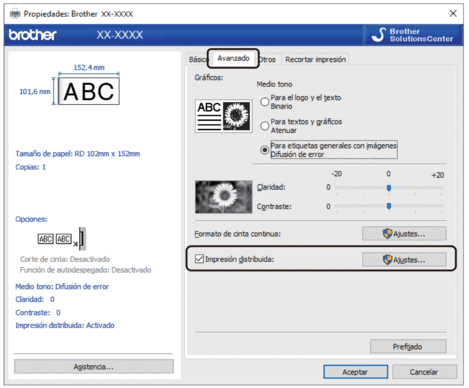This screenshot has height=388, width=469.
Task: Click the ABC labels options icon
Action: tap(62, 239)
